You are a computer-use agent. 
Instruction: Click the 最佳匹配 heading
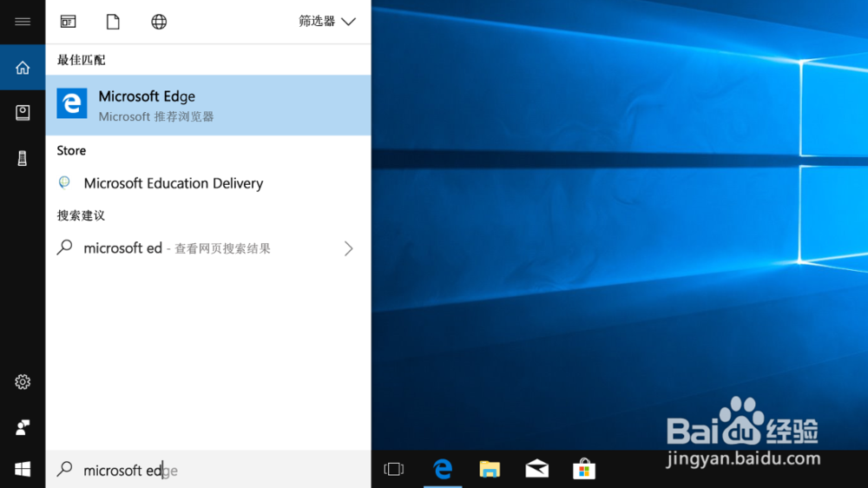(81, 60)
